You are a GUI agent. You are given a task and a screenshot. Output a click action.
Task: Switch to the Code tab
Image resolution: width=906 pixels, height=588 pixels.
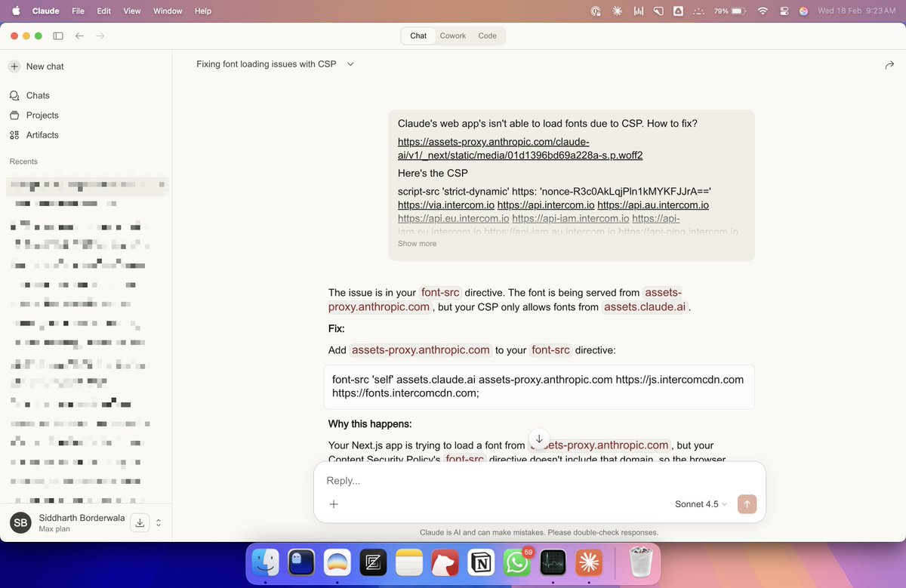click(488, 35)
